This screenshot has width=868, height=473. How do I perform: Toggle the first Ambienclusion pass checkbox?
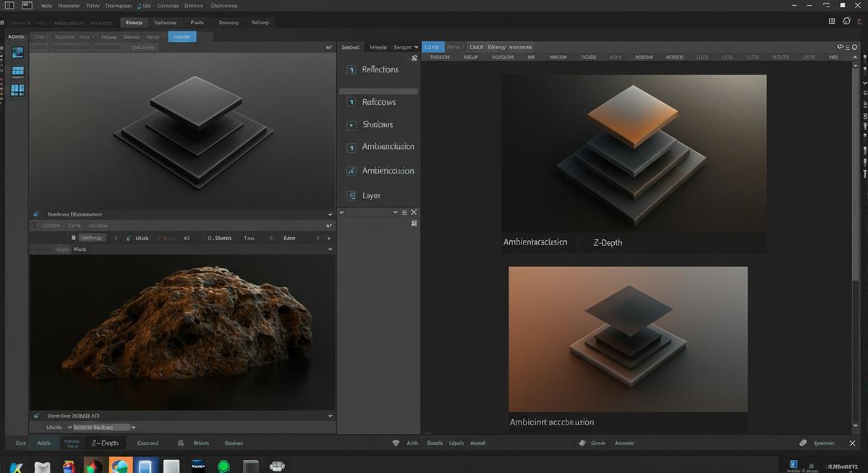[352, 147]
